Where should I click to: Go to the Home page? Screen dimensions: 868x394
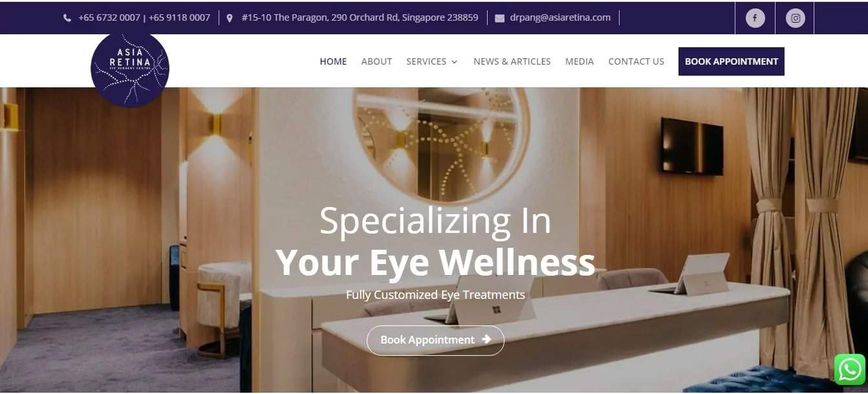click(x=333, y=61)
